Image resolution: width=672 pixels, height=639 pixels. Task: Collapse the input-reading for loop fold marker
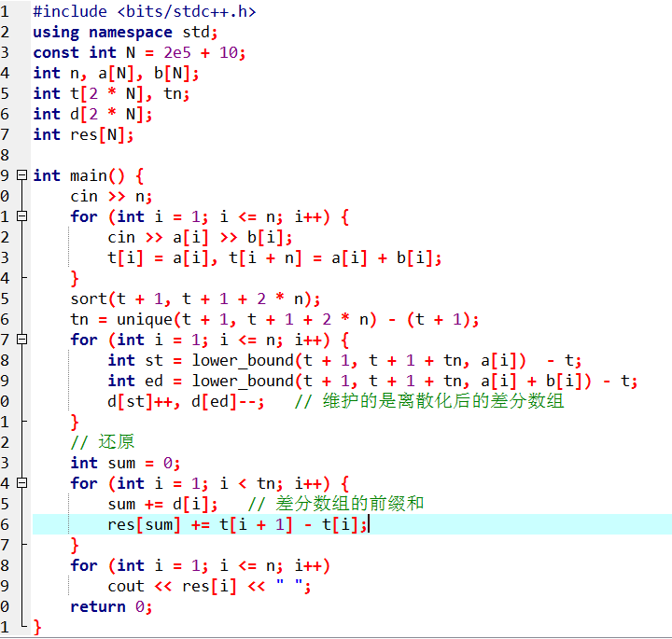click(22, 216)
